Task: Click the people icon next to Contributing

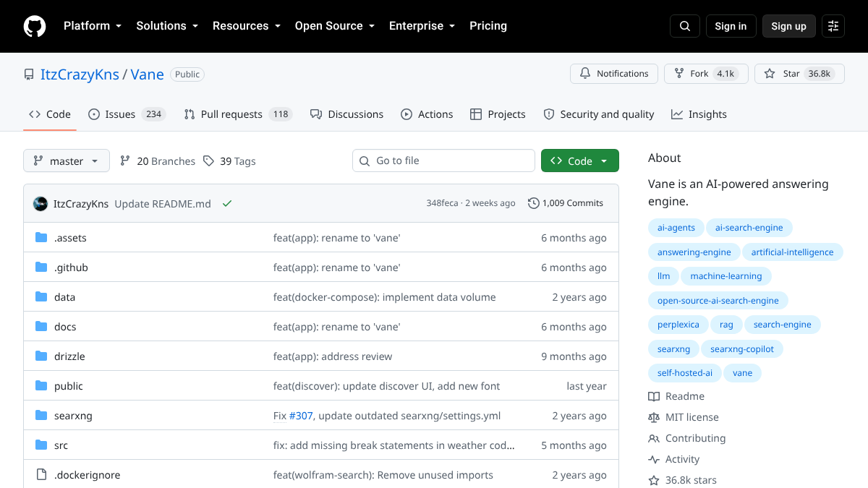Action: [654, 438]
